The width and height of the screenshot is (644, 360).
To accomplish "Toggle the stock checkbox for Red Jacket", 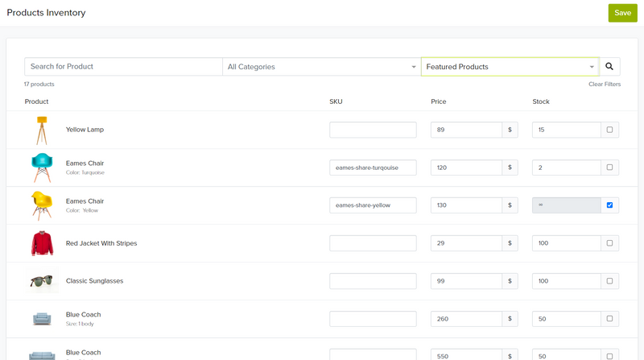I will 609,243.
